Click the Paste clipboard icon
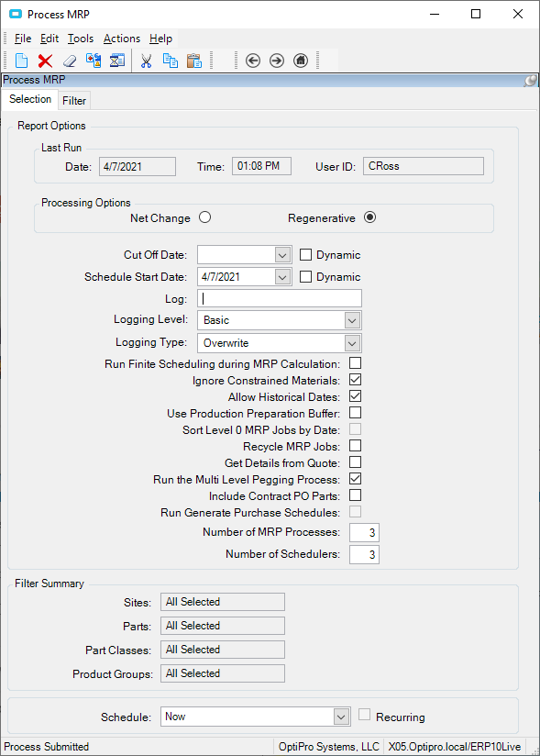 194,61
